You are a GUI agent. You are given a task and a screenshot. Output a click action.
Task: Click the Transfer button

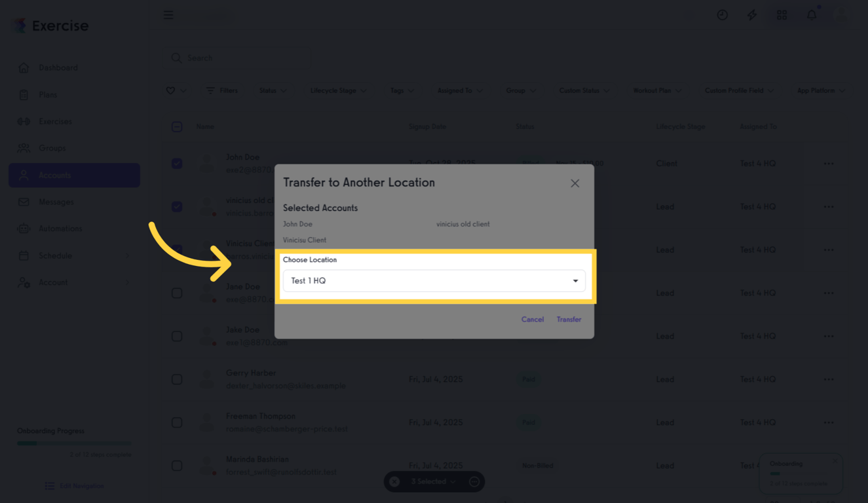tap(569, 320)
